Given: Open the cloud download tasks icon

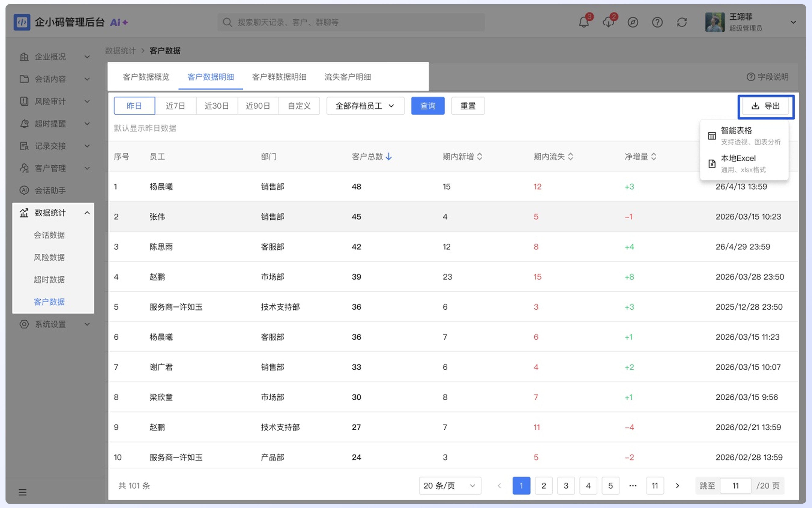Looking at the screenshot, I should pos(608,22).
